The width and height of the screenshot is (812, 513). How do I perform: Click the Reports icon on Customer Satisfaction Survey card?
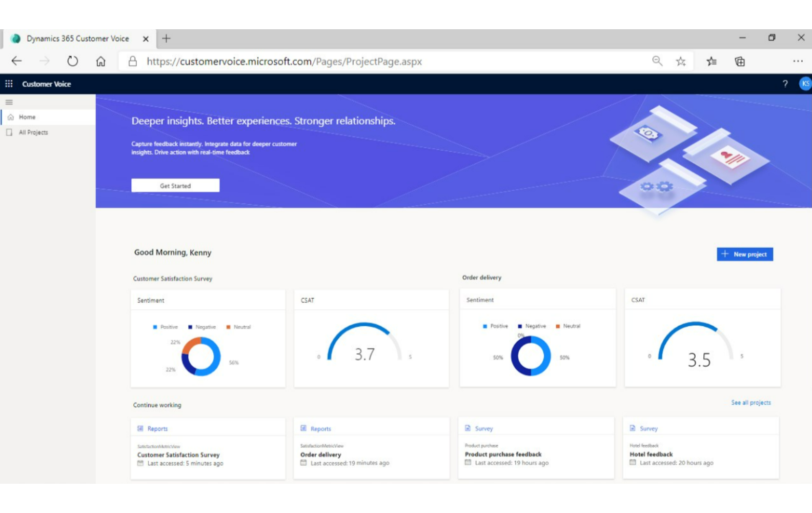click(x=140, y=428)
